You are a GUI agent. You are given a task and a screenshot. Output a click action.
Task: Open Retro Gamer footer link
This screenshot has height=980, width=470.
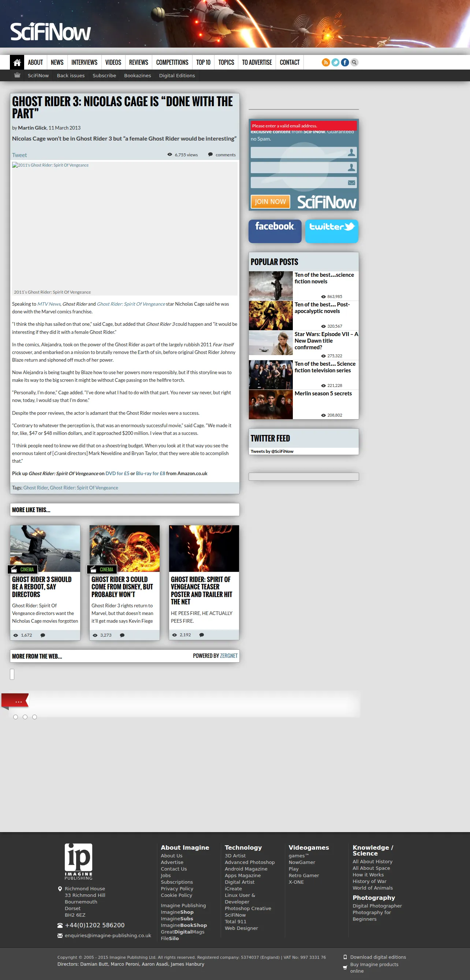304,875
